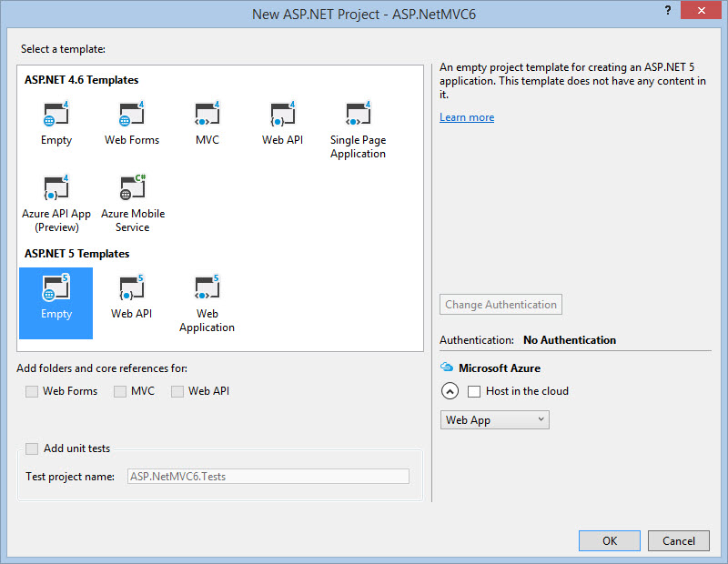The height and width of the screenshot is (564, 728).
Task: Pick the ASP.NET 5 Web API template icon
Action: [x=132, y=287]
